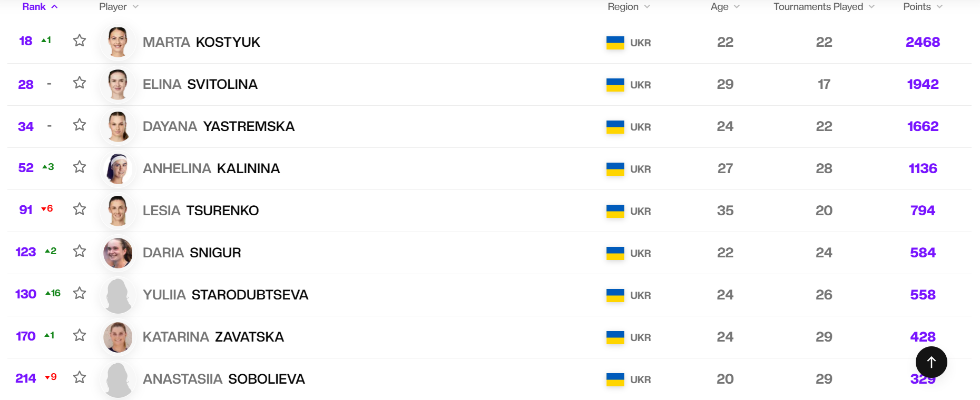Image resolution: width=980 pixels, height=400 pixels.
Task: Star Yuliia Starodubtseva's entry
Action: click(80, 293)
